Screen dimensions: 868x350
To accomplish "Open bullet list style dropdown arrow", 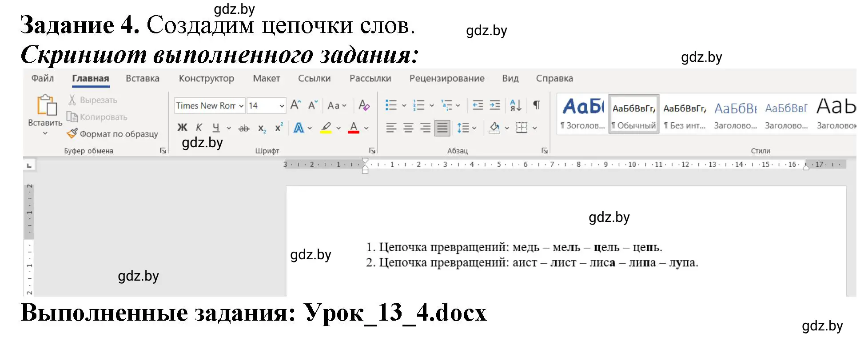I will 404,106.
